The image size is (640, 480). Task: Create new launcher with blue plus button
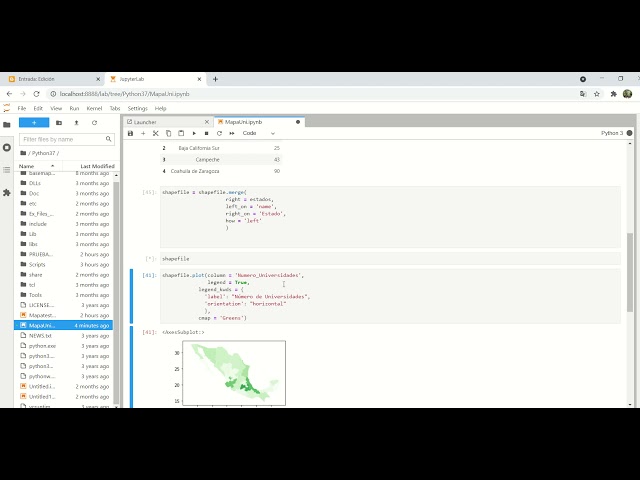click(x=34, y=122)
